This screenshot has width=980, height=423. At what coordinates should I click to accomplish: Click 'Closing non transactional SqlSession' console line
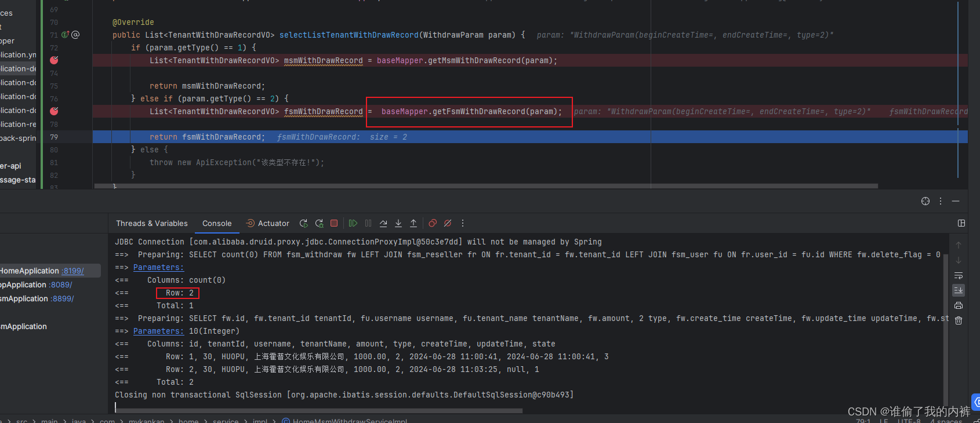tap(344, 395)
